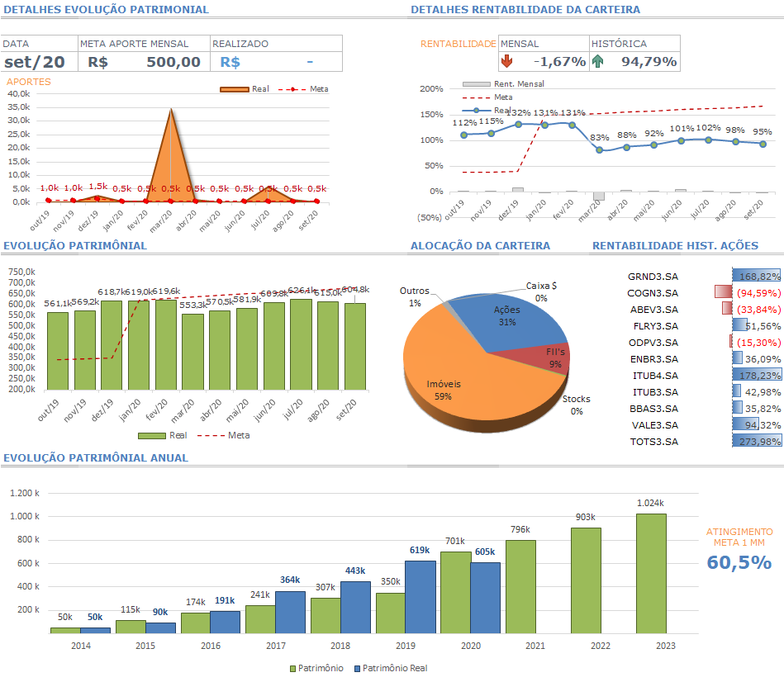Click the DETALHES RENTABILIDADE DA CARTEIRA heading

pyautogui.click(x=525, y=9)
